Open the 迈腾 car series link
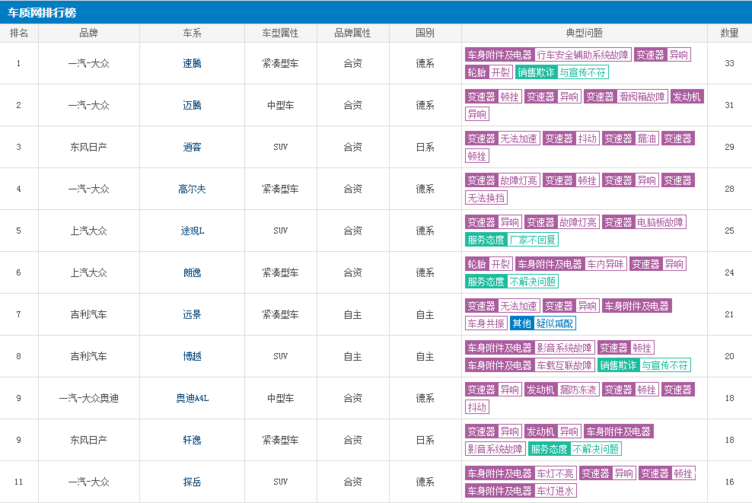This screenshot has height=503, width=752. pyautogui.click(x=192, y=105)
